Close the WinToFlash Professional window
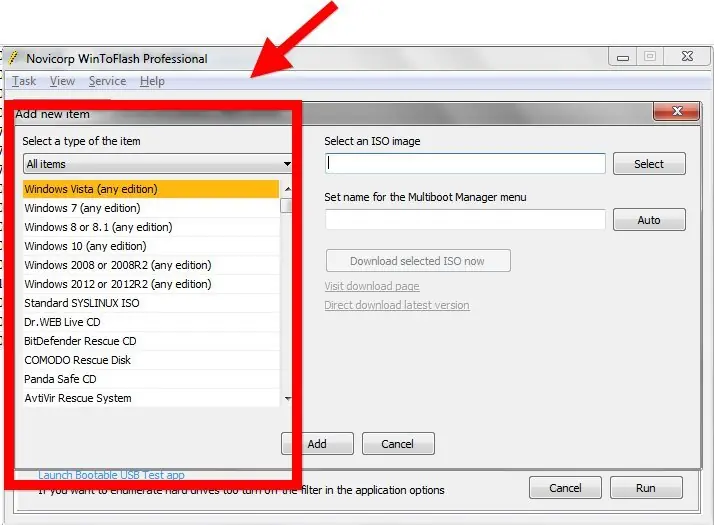 pos(687,56)
